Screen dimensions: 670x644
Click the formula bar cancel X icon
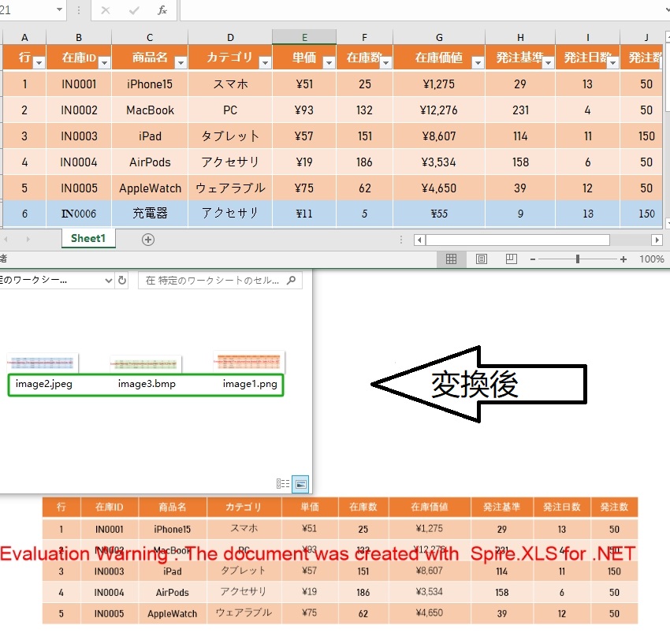point(106,10)
